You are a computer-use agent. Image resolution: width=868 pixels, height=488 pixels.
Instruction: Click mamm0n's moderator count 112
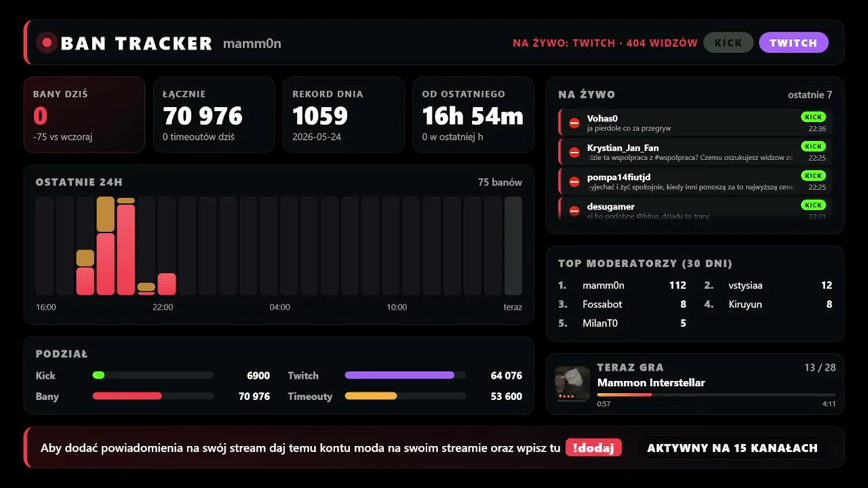[x=677, y=285]
